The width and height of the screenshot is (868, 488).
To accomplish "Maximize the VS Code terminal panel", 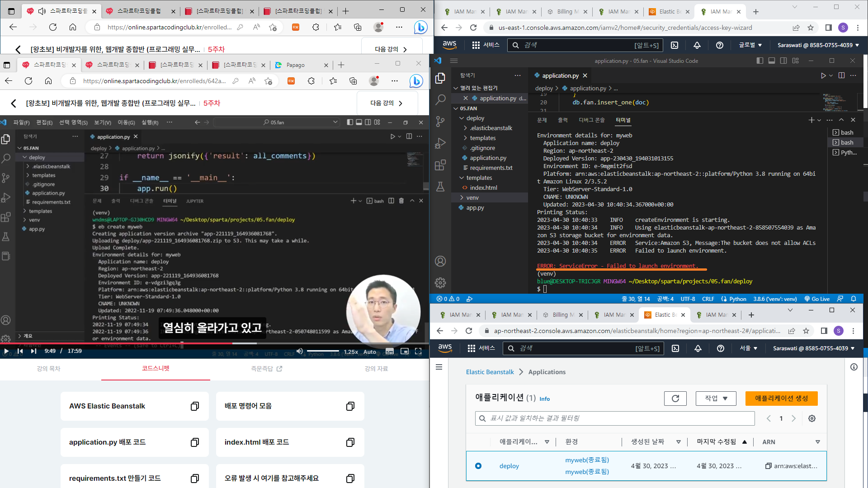I will click(x=841, y=120).
